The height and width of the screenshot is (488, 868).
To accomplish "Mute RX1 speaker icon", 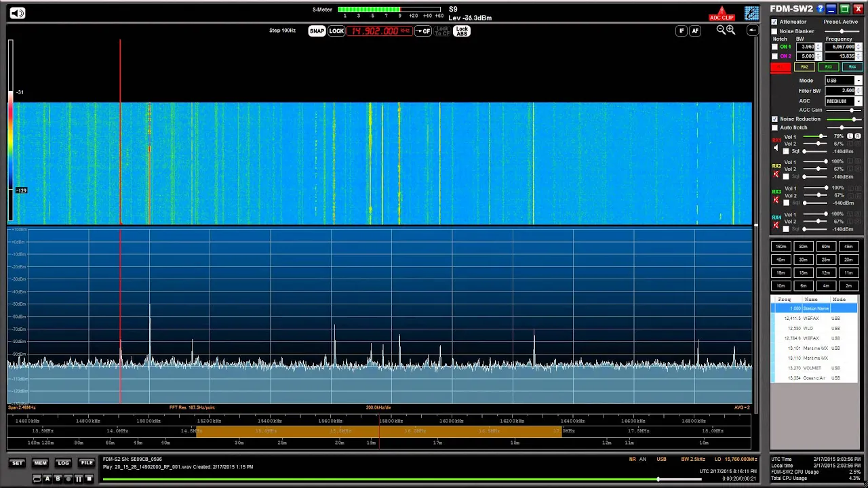I will pos(776,148).
